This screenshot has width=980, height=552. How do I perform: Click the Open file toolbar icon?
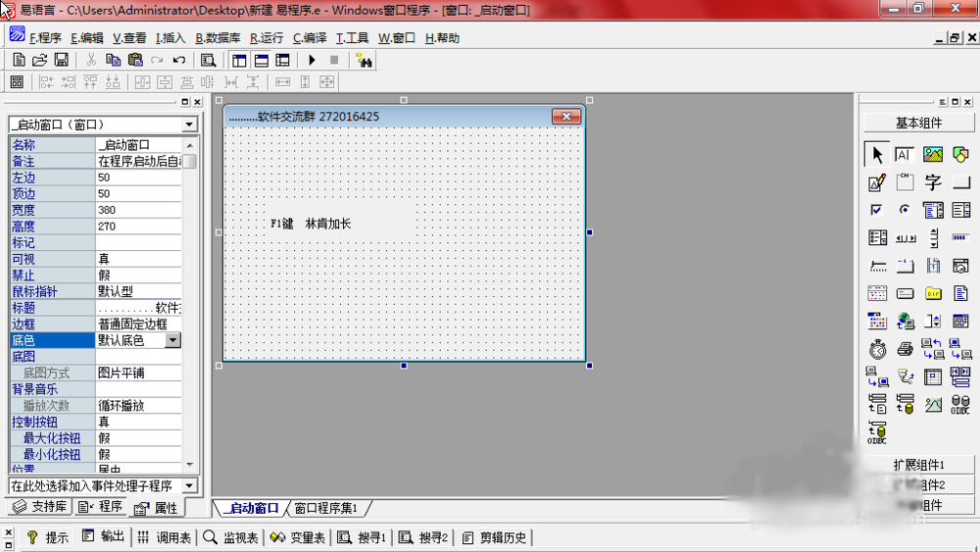click(x=39, y=60)
